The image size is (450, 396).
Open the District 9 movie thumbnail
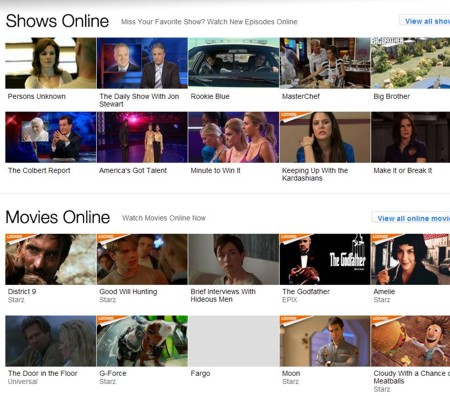(x=51, y=259)
